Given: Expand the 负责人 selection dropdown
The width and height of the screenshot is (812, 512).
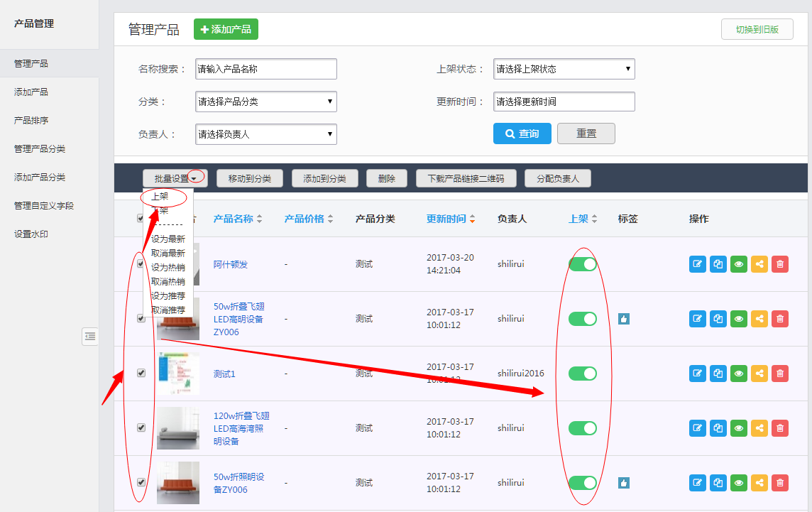Looking at the screenshot, I should coord(265,134).
